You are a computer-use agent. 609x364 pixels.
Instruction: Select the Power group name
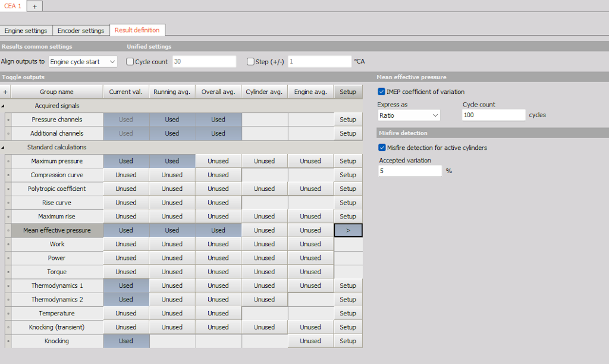point(57,258)
